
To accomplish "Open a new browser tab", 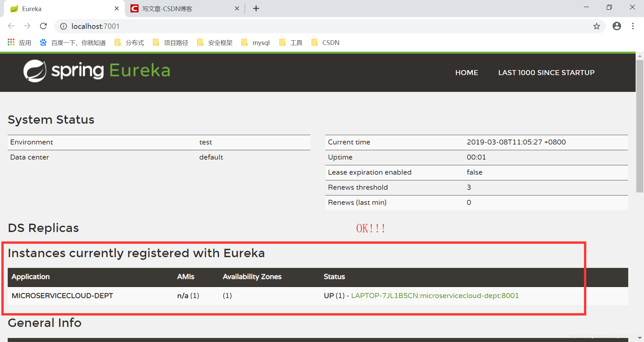I will click(256, 9).
